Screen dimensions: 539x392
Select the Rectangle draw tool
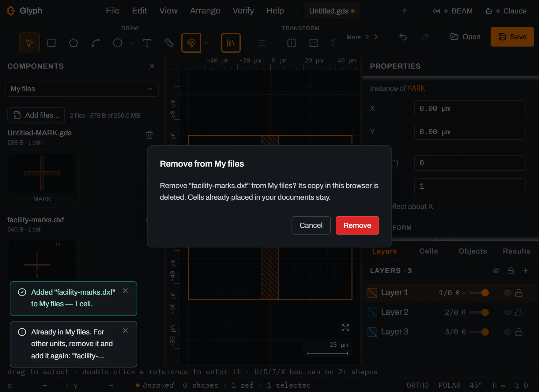click(x=51, y=43)
